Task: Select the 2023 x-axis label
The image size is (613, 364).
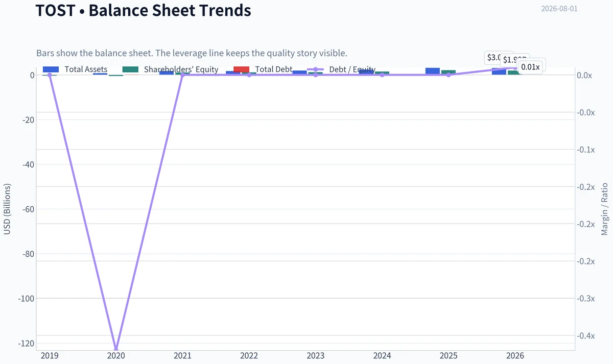Action: click(316, 356)
